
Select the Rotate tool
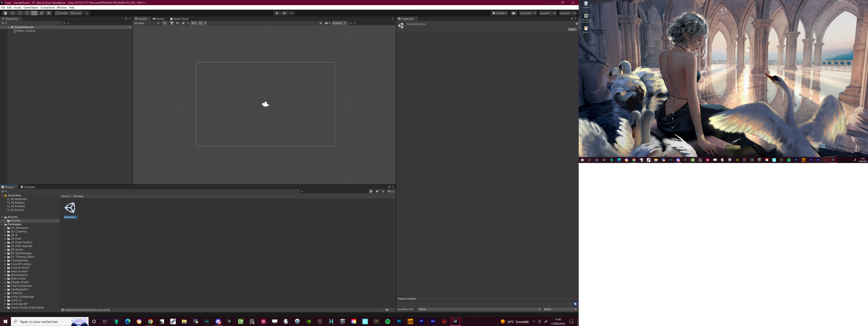20,13
